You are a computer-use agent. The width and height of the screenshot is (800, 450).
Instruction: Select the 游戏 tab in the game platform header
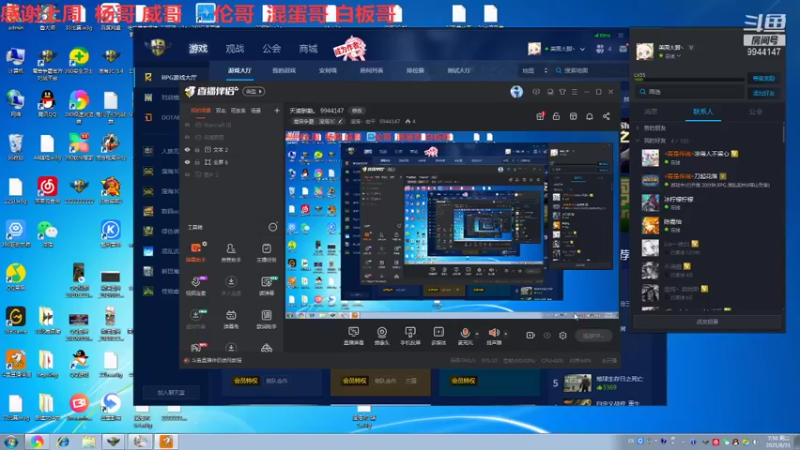tap(198, 48)
